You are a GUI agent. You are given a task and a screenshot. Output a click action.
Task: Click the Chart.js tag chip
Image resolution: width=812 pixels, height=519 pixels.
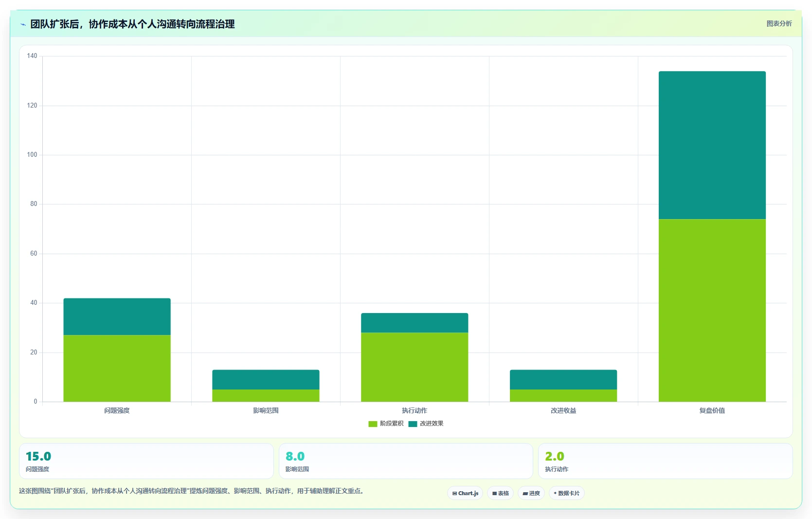(x=465, y=493)
